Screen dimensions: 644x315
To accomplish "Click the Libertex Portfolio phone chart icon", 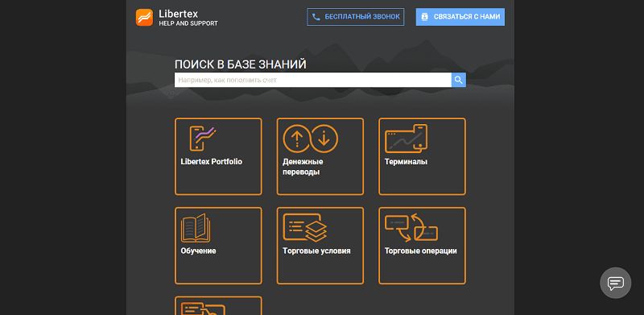I will 203,139.
